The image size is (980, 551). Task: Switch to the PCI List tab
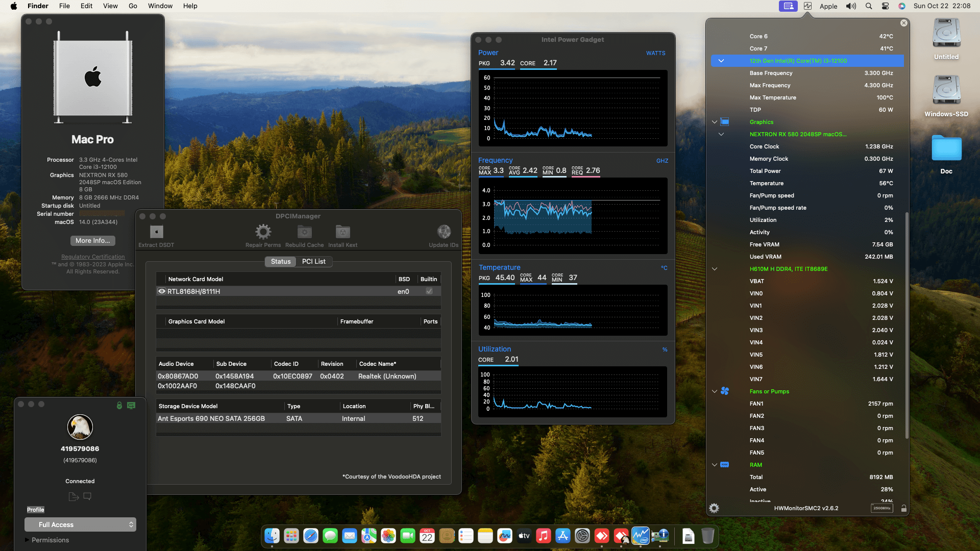tap(313, 261)
